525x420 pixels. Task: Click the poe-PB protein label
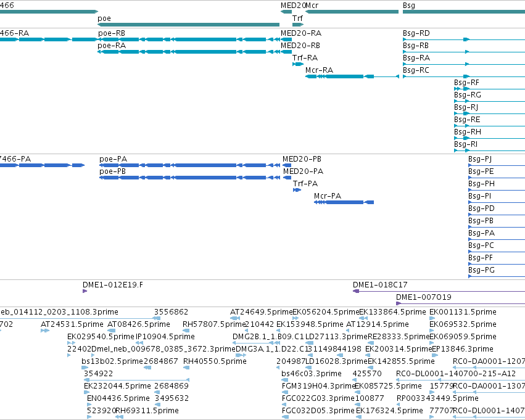[x=112, y=171]
